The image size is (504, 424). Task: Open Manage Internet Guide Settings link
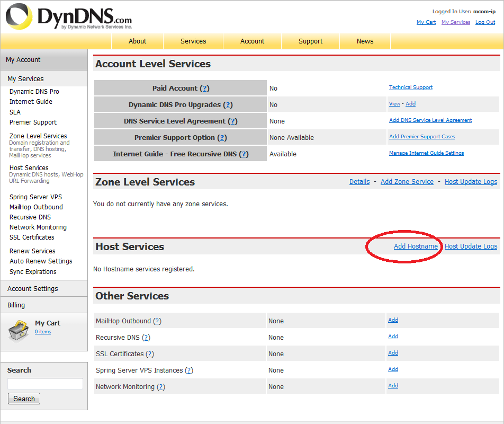426,153
